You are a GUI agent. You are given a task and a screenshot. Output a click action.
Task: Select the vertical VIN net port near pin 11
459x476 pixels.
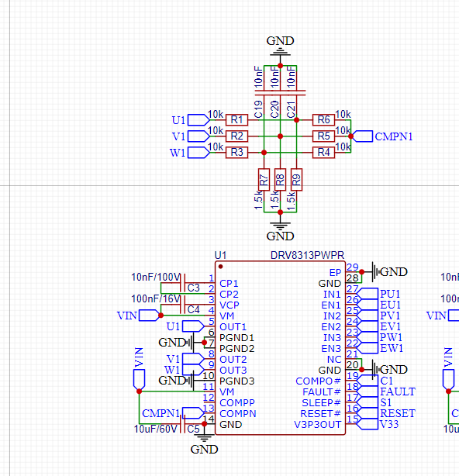[139, 379]
